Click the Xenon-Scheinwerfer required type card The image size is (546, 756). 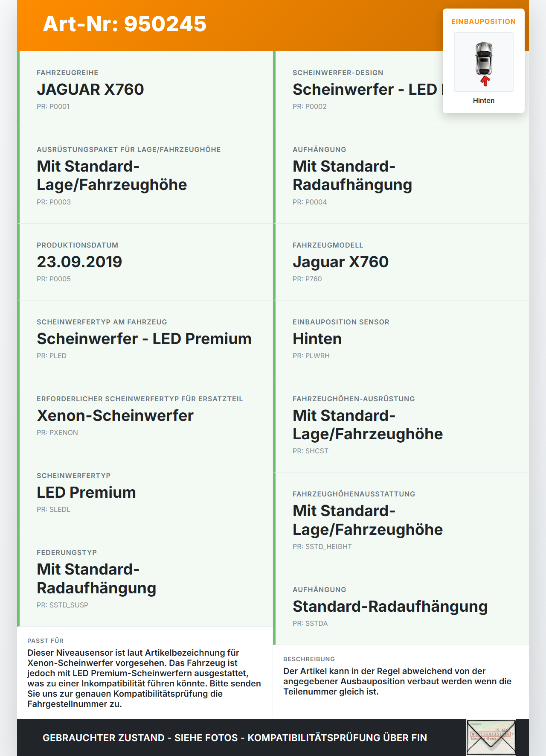[x=145, y=416]
